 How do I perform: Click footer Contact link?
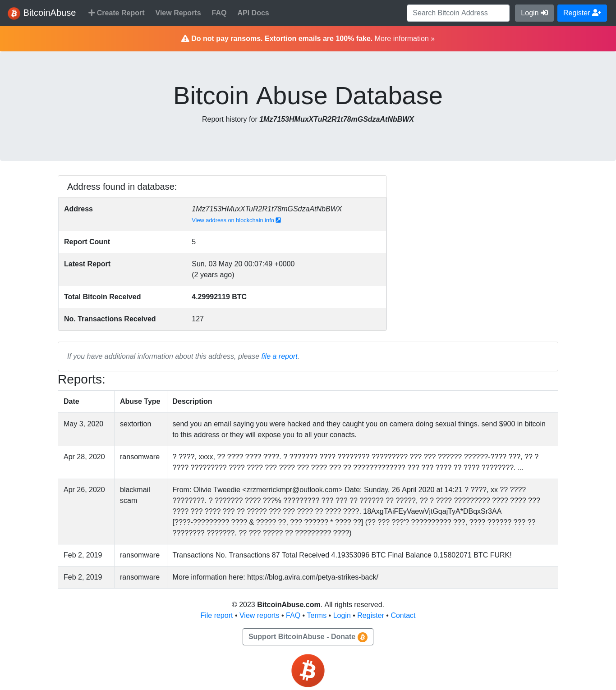coord(403,616)
